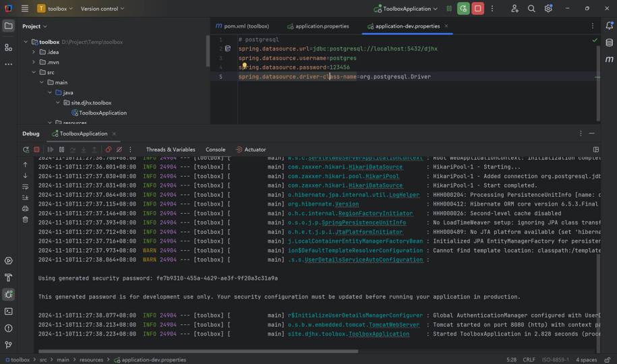Expand the .idea folder in project tree
Screen dimensions: 617x364
pyautogui.click(x=34, y=52)
